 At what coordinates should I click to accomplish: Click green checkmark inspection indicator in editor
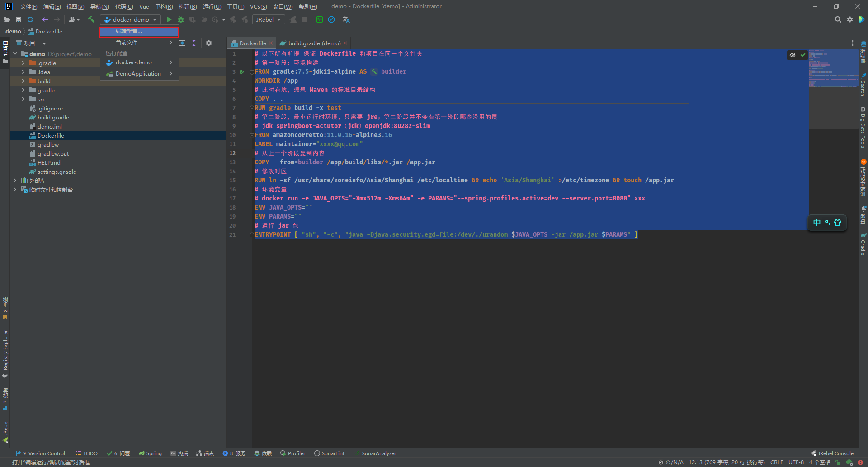803,55
